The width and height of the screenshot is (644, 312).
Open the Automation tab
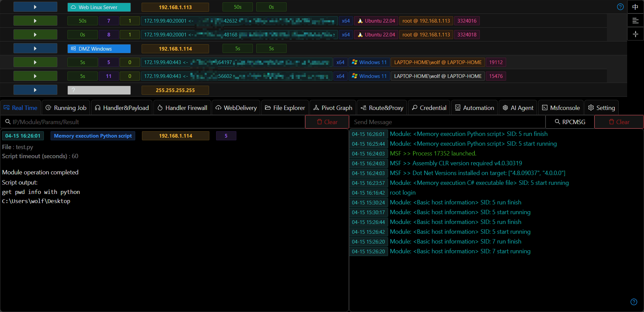(474, 108)
